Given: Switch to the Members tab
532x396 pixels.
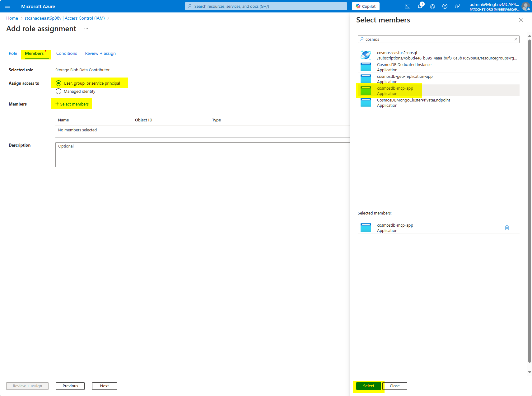Looking at the screenshot, I should coord(34,53).
